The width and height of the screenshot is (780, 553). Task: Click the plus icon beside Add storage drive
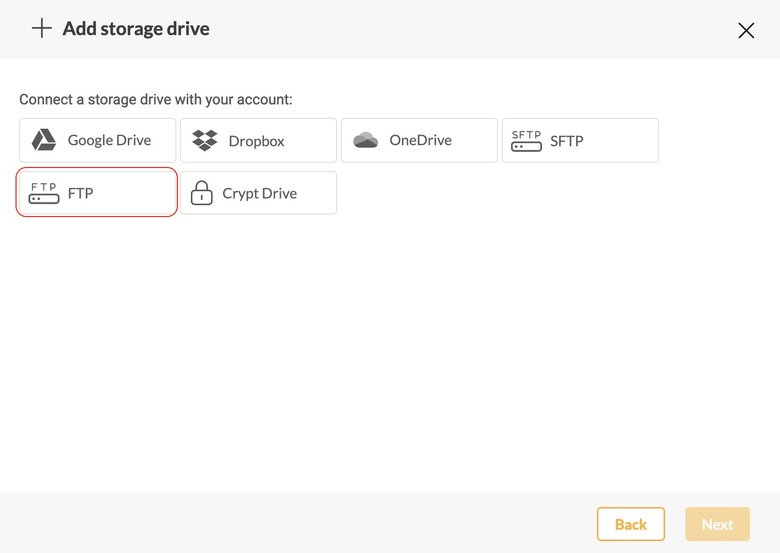tap(41, 28)
